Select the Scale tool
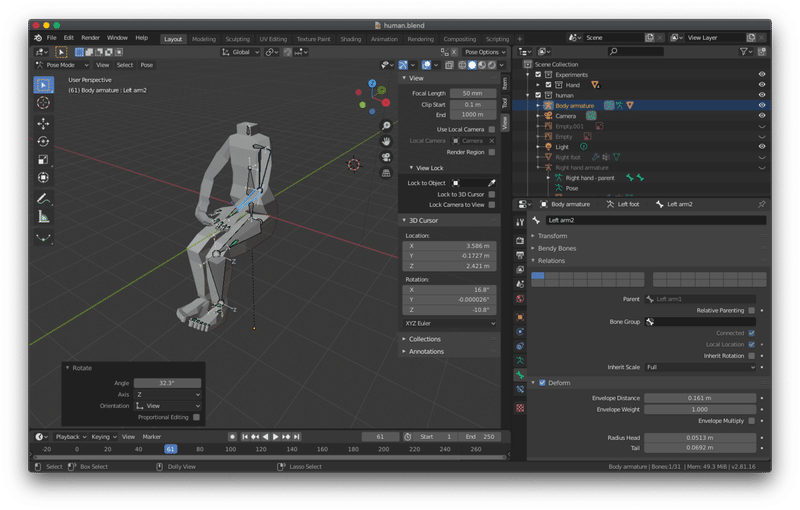Screen dimensions: 800x510 (43, 160)
